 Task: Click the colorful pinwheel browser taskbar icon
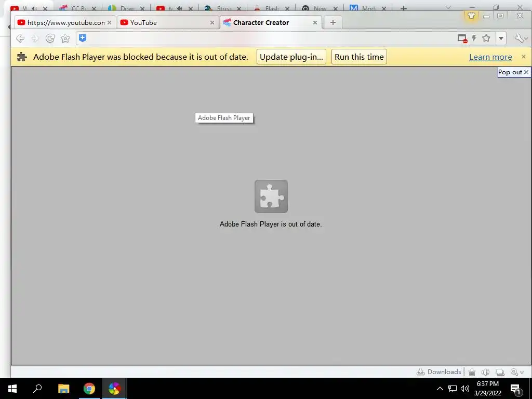pos(115,389)
